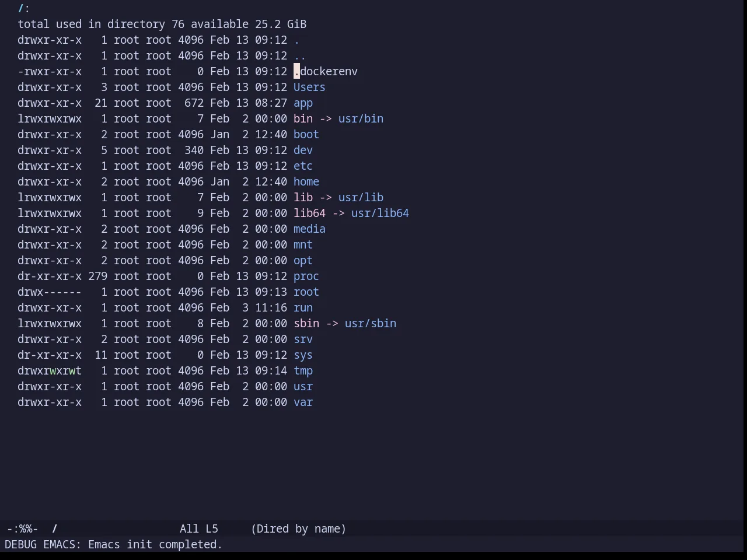Click the usr/lib symlink target
747x560 pixels.
[x=361, y=197]
